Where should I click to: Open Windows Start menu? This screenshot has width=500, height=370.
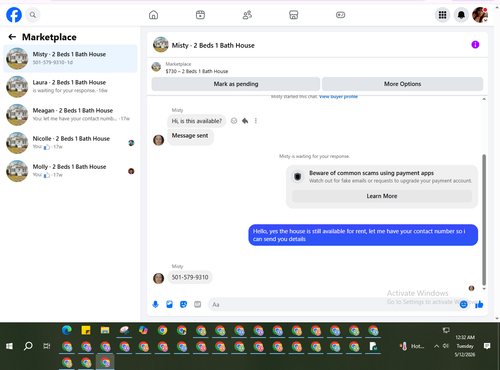(9, 346)
